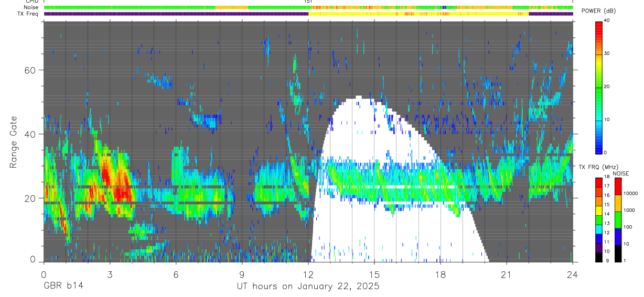
Task: Click the 1 tick on NOISE scale
Action: (x=625, y=261)
